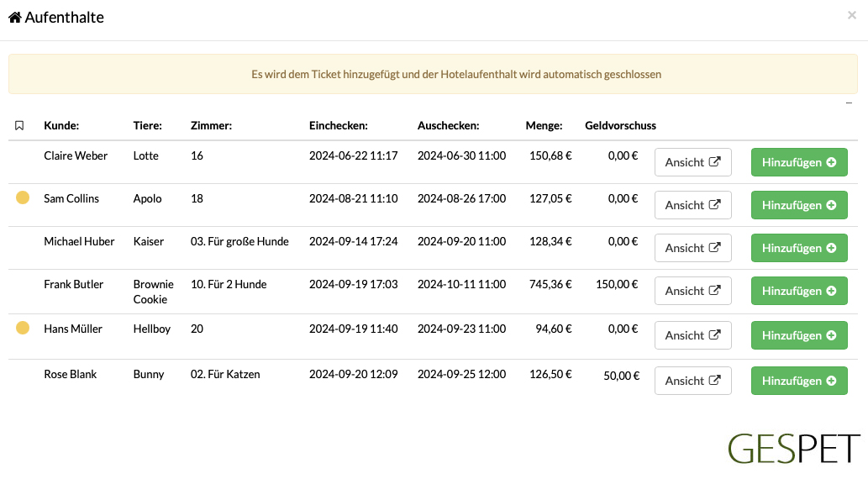Open Ansicht view for Sam Collins

(692, 205)
